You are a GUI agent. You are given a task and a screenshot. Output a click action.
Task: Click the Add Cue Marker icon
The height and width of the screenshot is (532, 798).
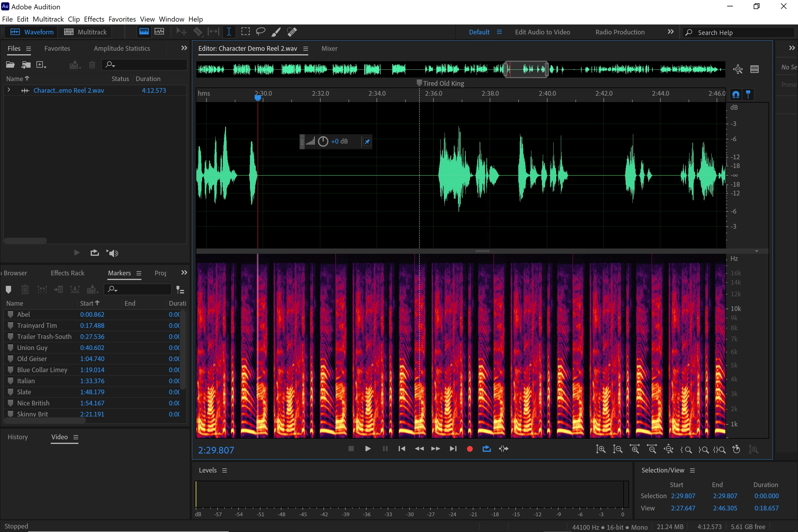[x=9, y=289]
